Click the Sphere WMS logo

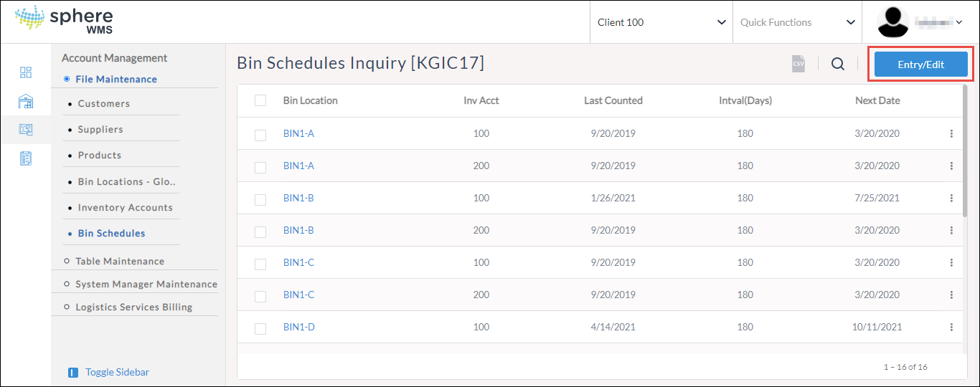point(64,21)
